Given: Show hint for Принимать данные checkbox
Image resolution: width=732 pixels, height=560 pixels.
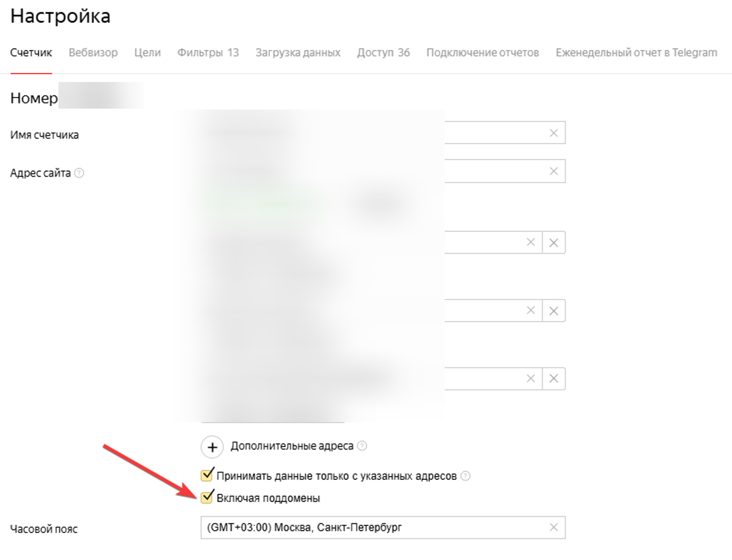Looking at the screenshot, I should (x=466, y=476).
